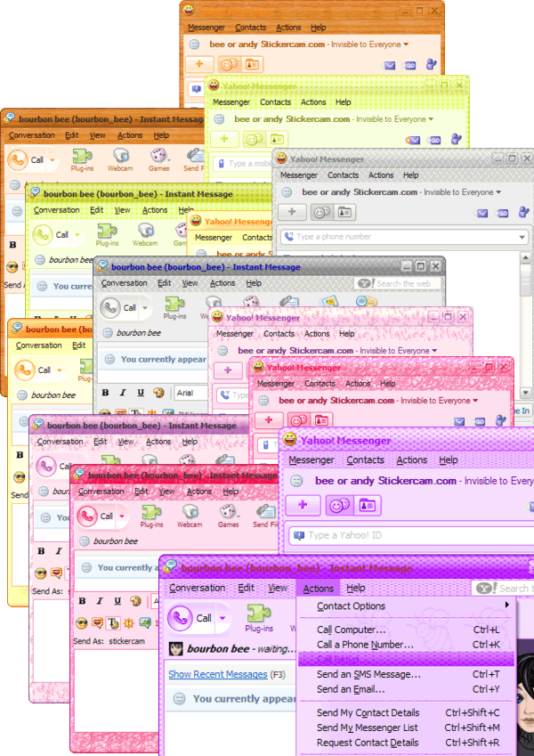
Task: Click the voicemail icon in the gray Messenger window
Action: coord(502,214)
